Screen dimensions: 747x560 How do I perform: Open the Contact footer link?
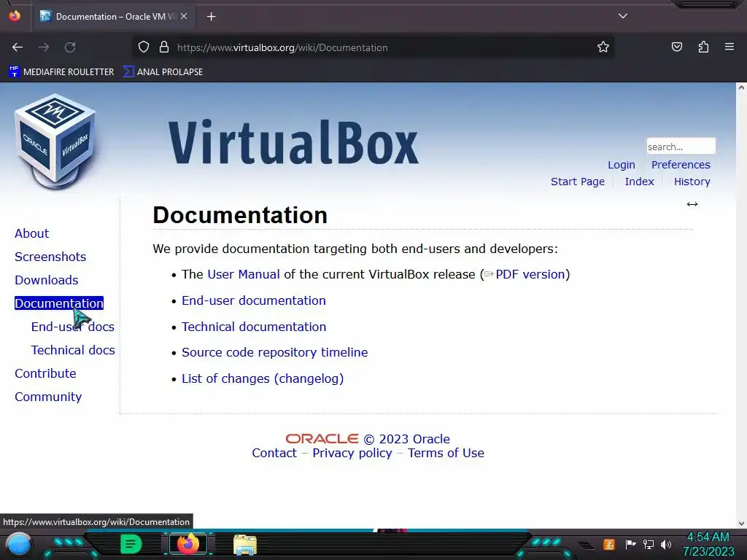(x=274, y=453)
